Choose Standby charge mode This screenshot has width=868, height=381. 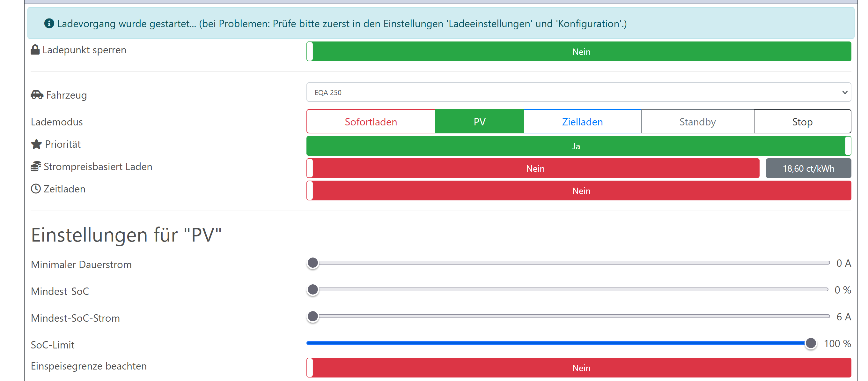697,122
